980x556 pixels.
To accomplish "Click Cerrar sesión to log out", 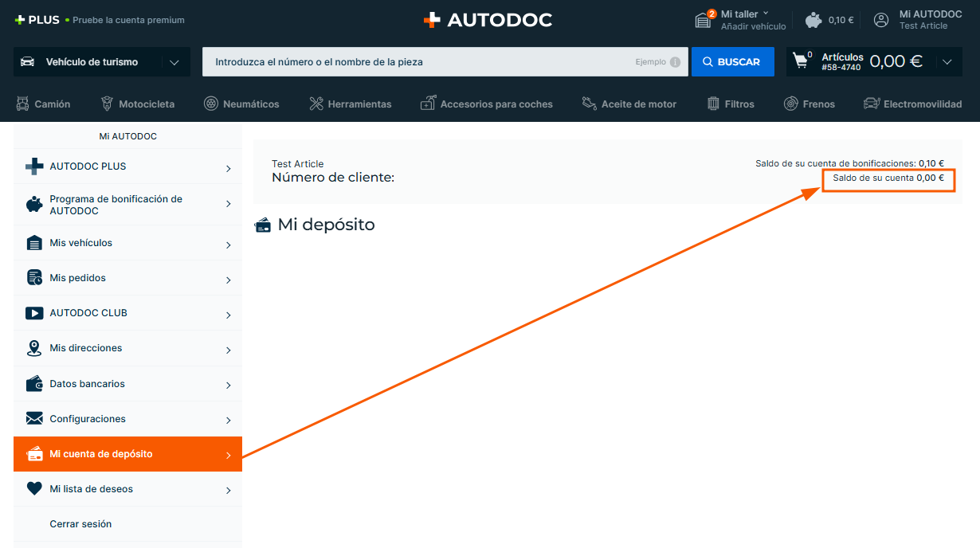I will pos(80,524).
